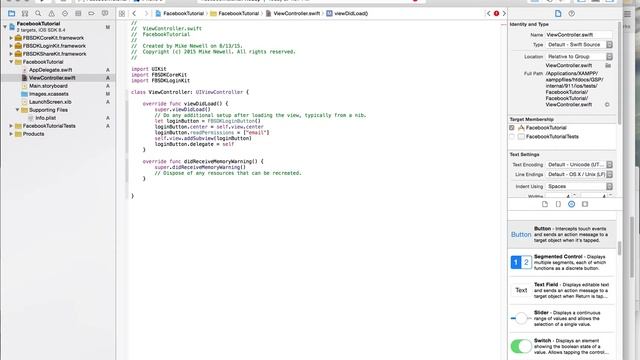This screenshot has height=360, width=640.
Task: Click FacebookTutorial project breadcrumb
Action: (180, 13)
